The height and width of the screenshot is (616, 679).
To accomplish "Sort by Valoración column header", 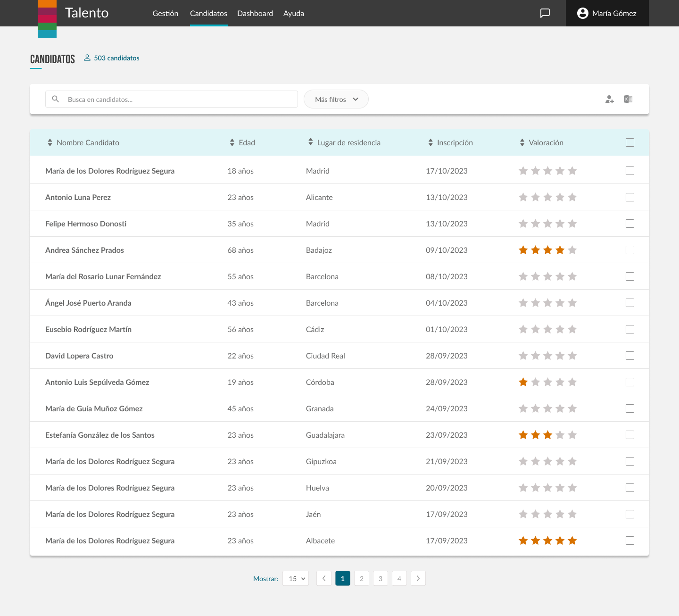I will pos(546,142).
